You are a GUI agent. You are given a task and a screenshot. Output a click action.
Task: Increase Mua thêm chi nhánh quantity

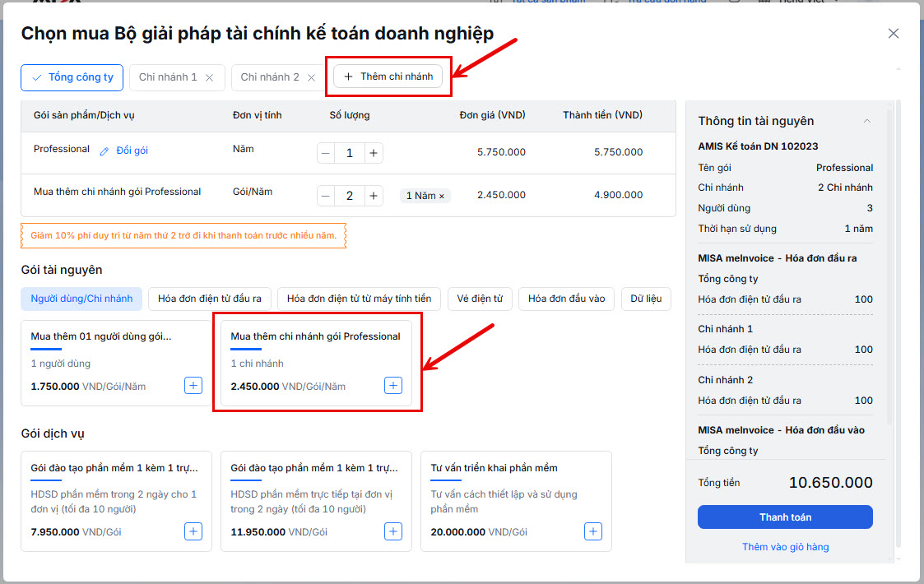(x=374, y=196)
